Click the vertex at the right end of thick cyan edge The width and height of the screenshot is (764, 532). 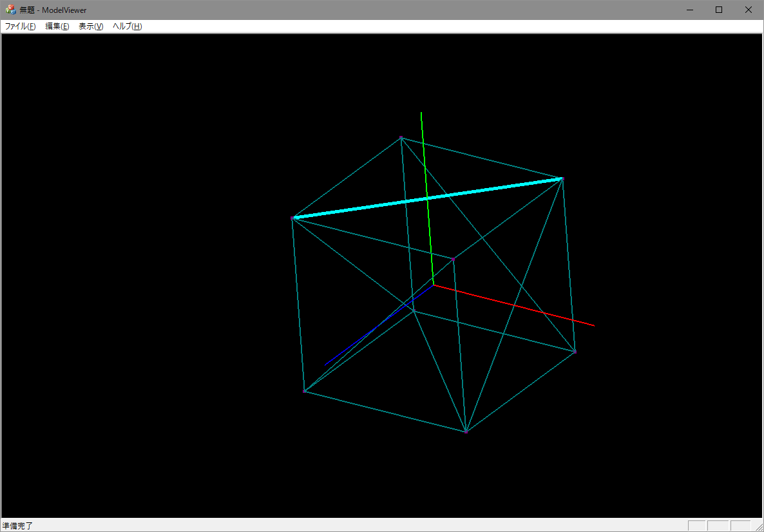click(x=562, y=179)
